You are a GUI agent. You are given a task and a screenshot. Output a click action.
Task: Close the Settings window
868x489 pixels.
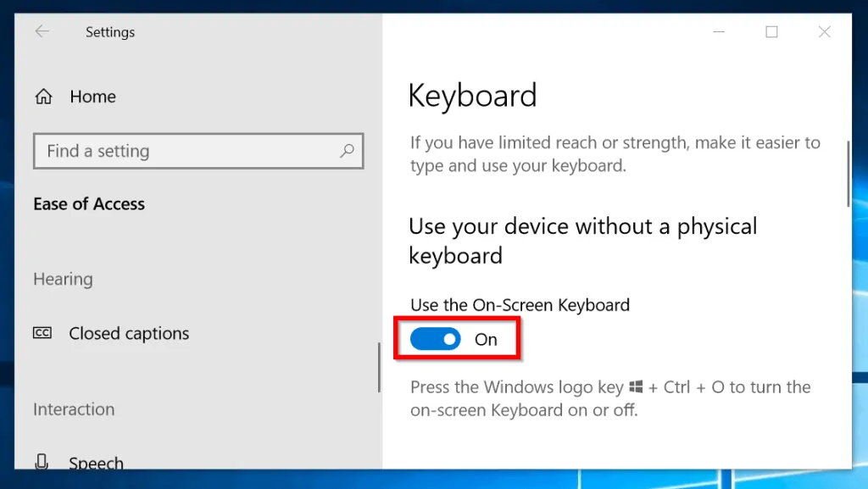pos(824,32)
